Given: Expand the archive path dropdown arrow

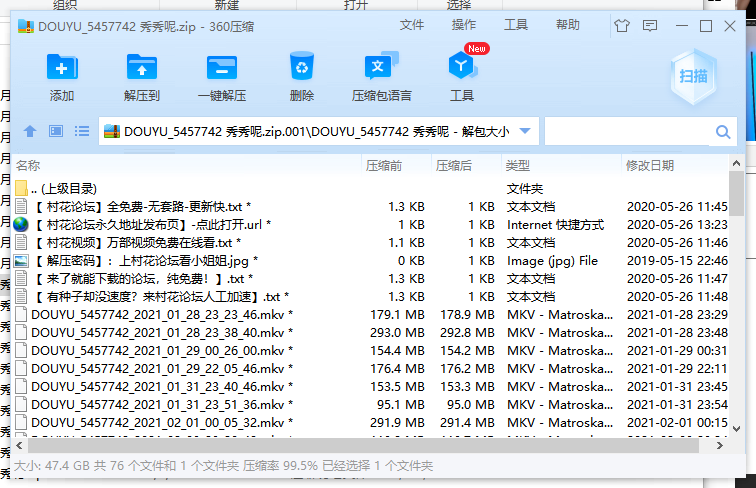Looking at the screenshot, I should 526,131.
